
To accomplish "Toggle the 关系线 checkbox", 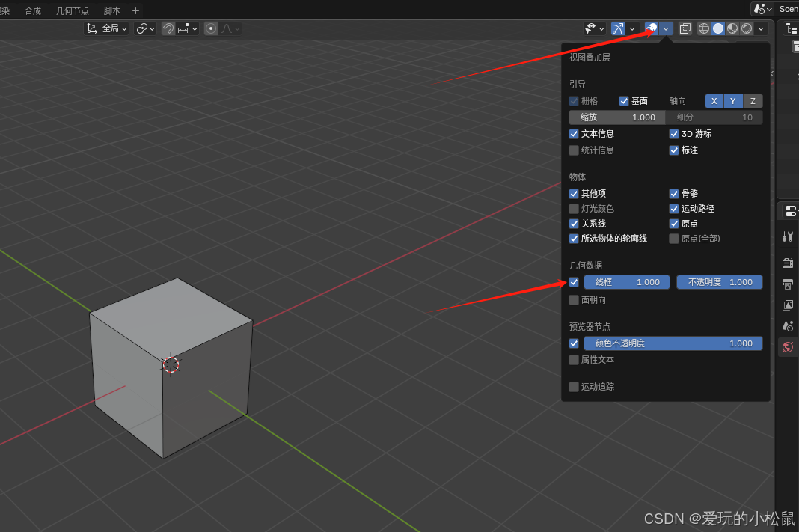I will 574,224.
